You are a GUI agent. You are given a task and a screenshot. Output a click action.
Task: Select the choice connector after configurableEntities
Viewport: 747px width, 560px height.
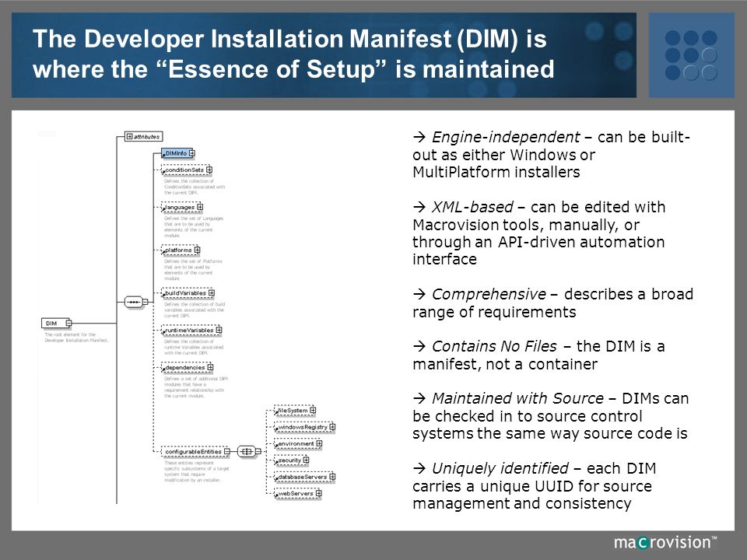pyautogui.click(x=246, y=451)
